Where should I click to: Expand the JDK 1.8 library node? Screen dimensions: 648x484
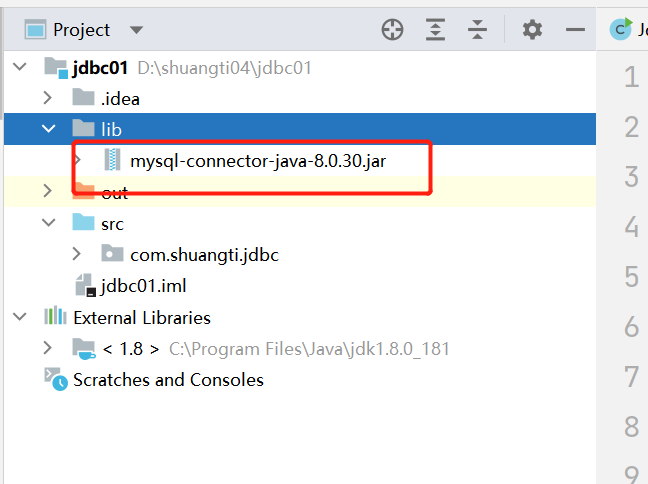pos(47,348)
